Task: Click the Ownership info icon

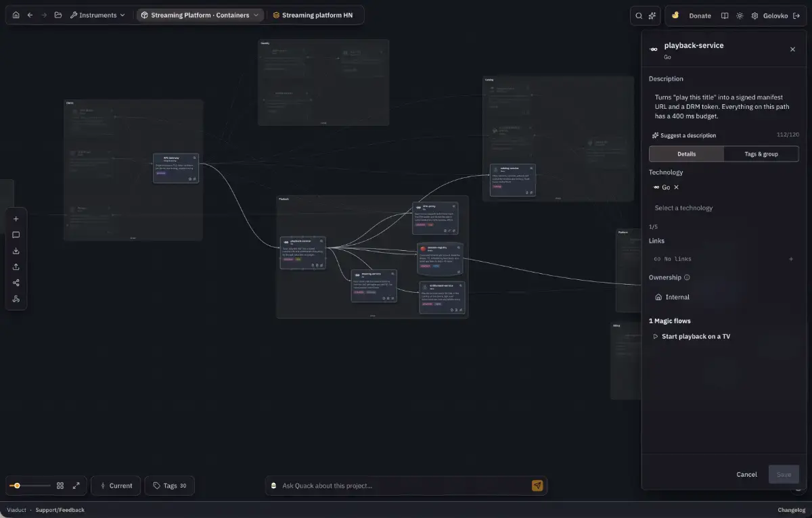Action: click(687, 277)
